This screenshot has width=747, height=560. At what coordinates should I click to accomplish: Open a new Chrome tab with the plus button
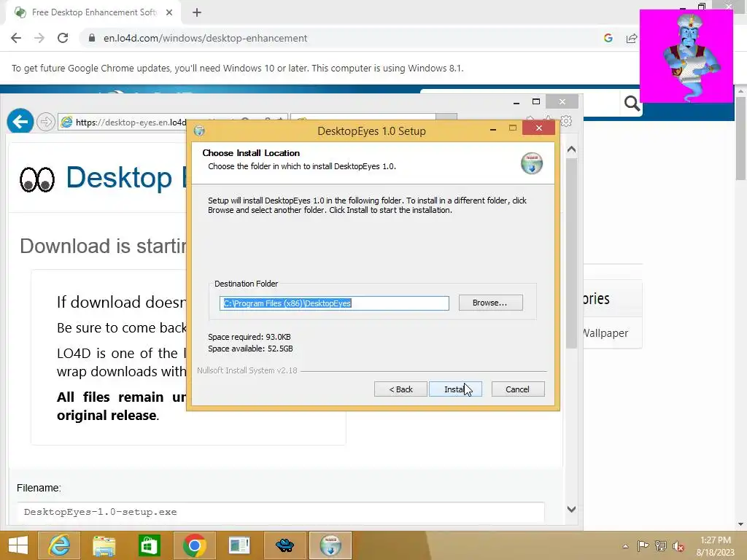[x=197, y=12]
